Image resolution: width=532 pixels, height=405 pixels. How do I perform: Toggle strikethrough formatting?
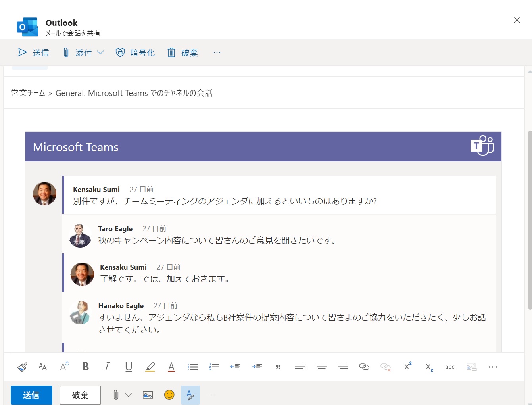450,367
